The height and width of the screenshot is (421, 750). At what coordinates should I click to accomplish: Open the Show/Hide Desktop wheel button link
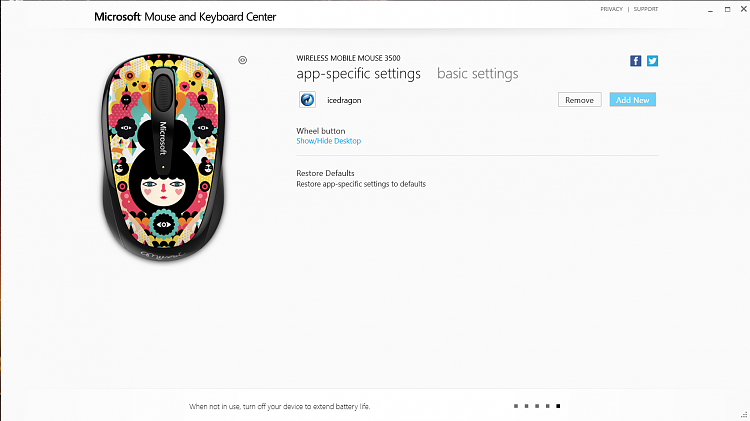329,141
